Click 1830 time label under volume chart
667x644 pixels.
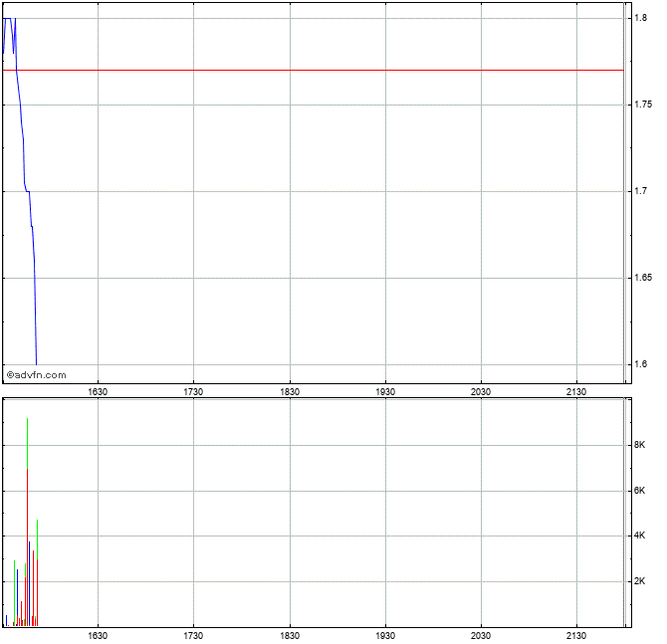pyautogui.click(x=290, y=636)
